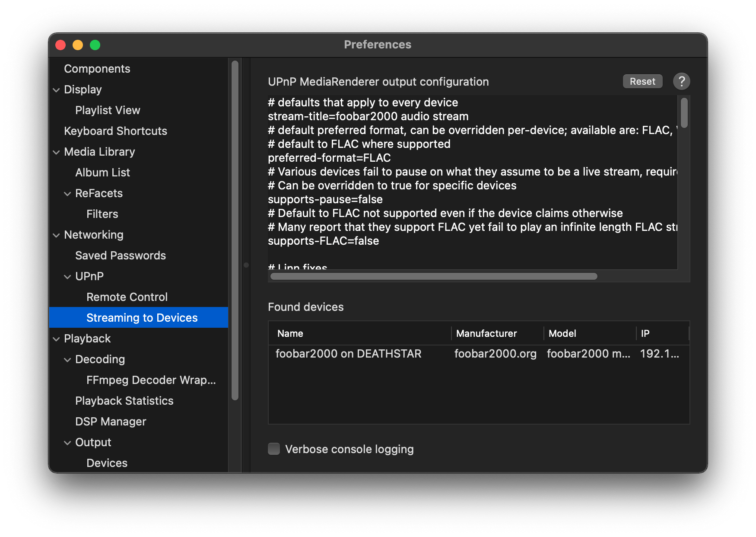
Task: Close the Preferences window
Action: (x=61, y=45)
